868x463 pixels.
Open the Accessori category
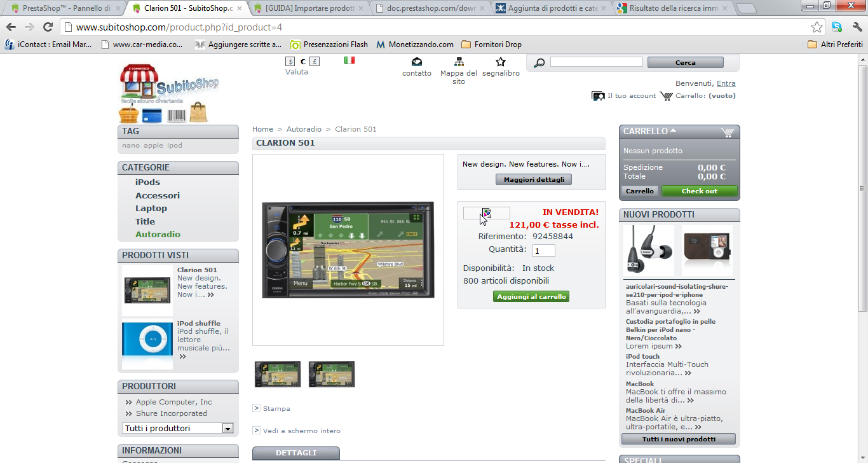[158, 195]
